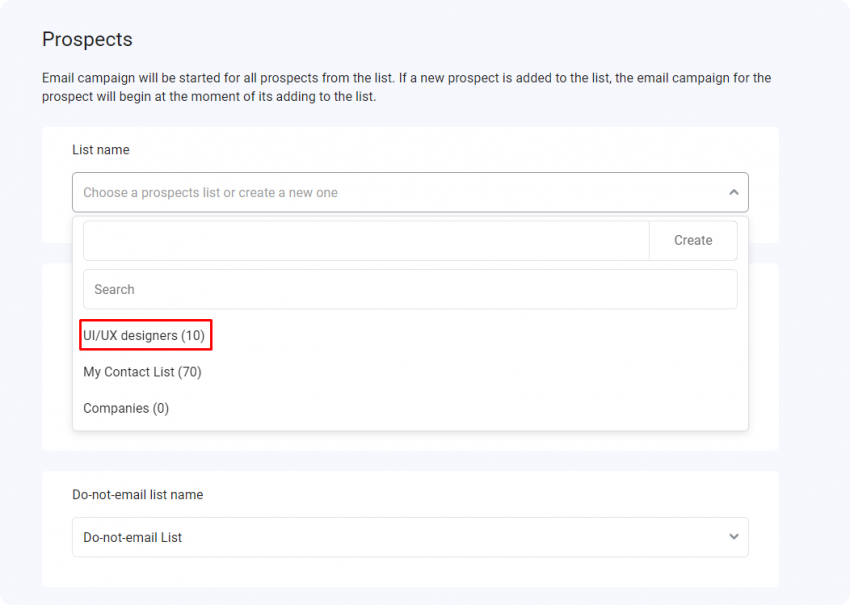Select the '(10)' count next to UI/UX designers
Viewport: 850px width, 605px height.
[193, 336]
